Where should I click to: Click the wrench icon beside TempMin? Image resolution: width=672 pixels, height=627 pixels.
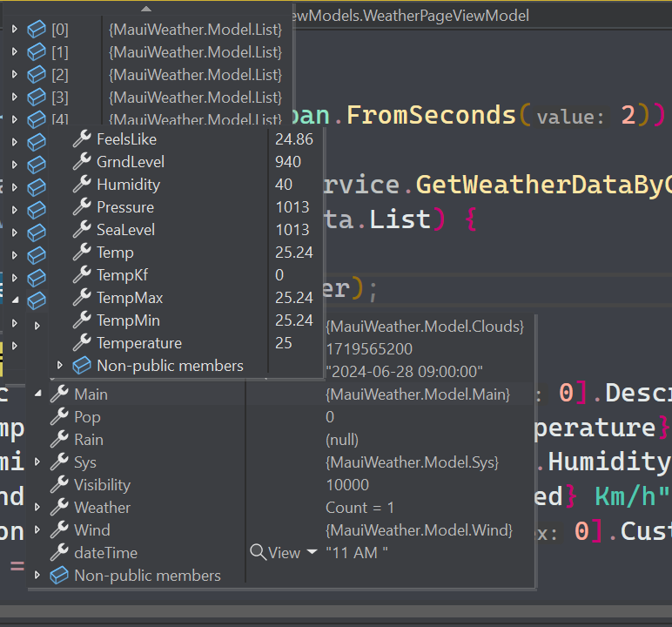82,320
